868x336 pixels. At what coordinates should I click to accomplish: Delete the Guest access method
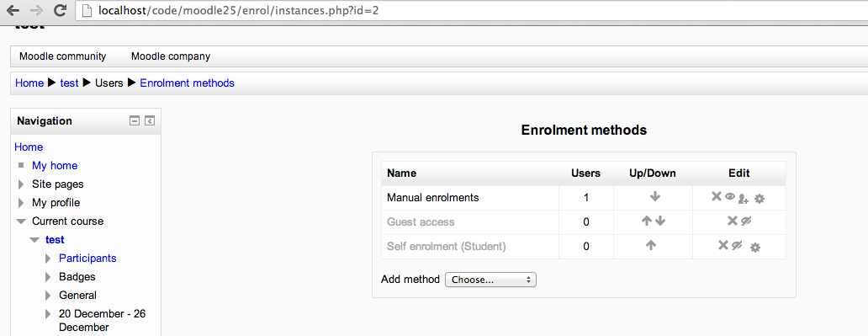tap(733, 221)
